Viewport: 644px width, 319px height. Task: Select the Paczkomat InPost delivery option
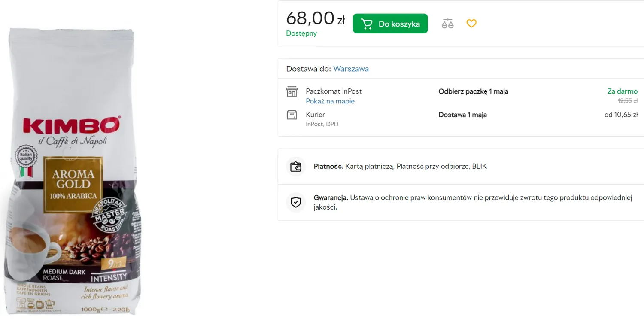click(x=334, y=91)
